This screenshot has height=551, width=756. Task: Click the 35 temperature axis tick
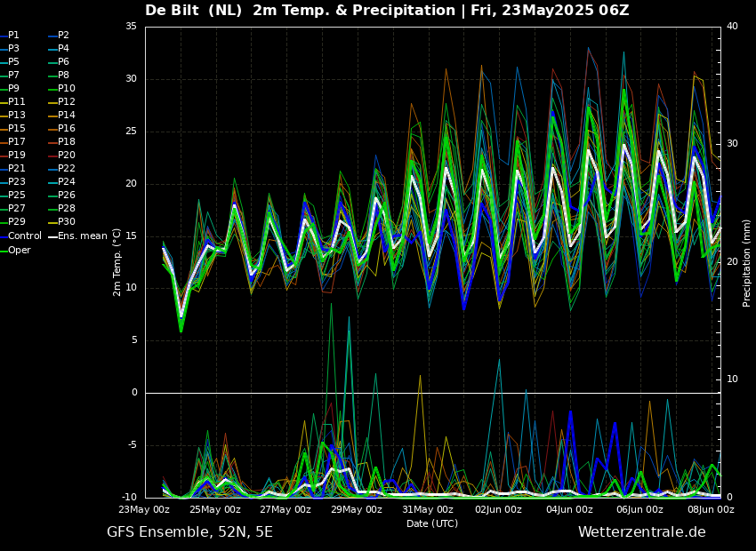(x=131, y=27)
